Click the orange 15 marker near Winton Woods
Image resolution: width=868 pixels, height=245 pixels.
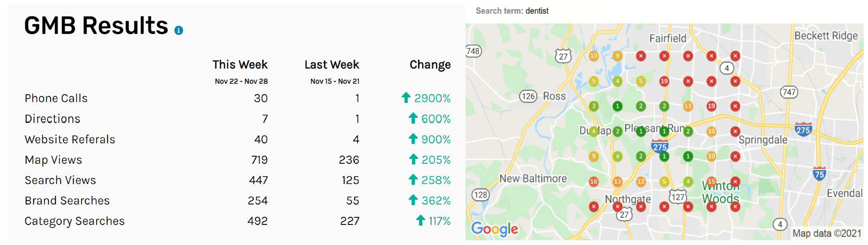711,182
